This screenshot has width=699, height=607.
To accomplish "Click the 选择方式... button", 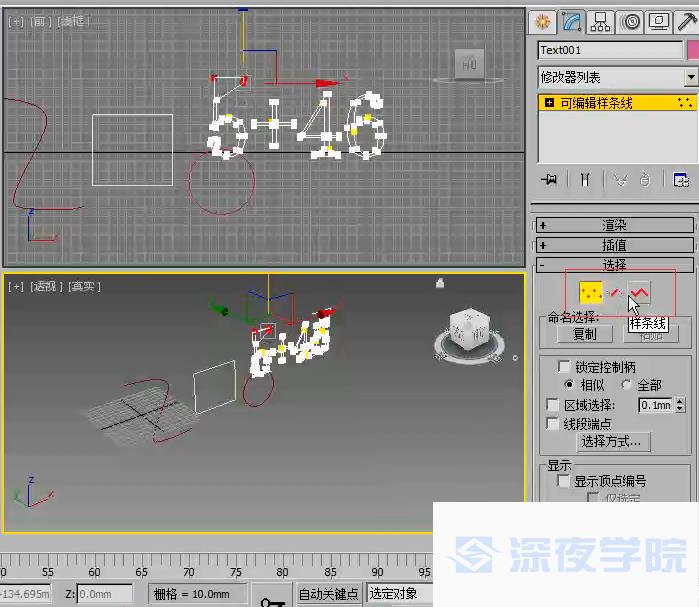I will (x=613, y=442).
